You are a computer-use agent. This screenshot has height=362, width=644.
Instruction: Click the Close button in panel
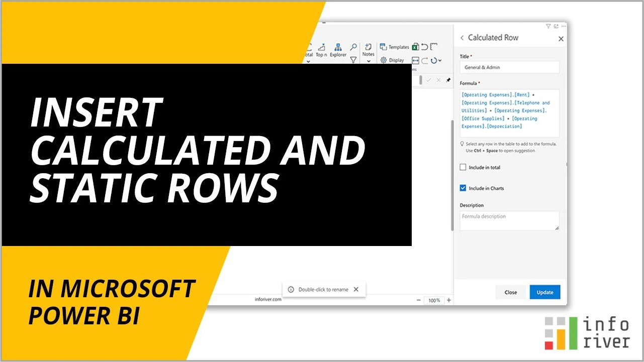(x=511, y=292)
